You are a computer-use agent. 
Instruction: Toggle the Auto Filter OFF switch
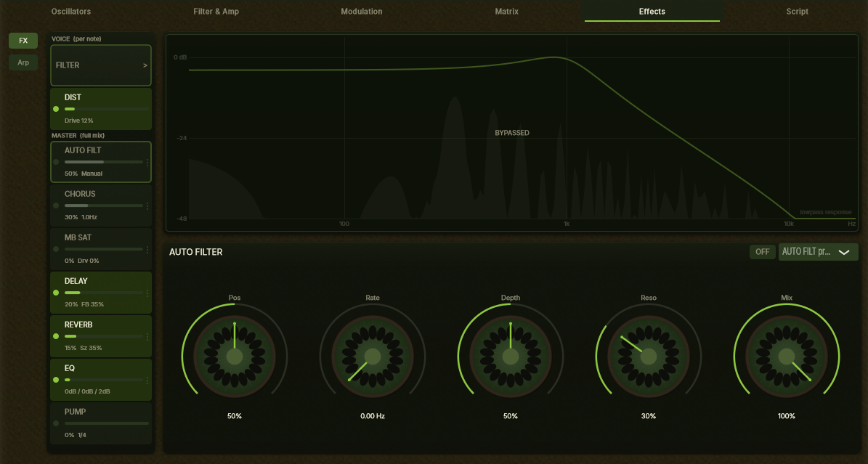[x=762, y=252]
